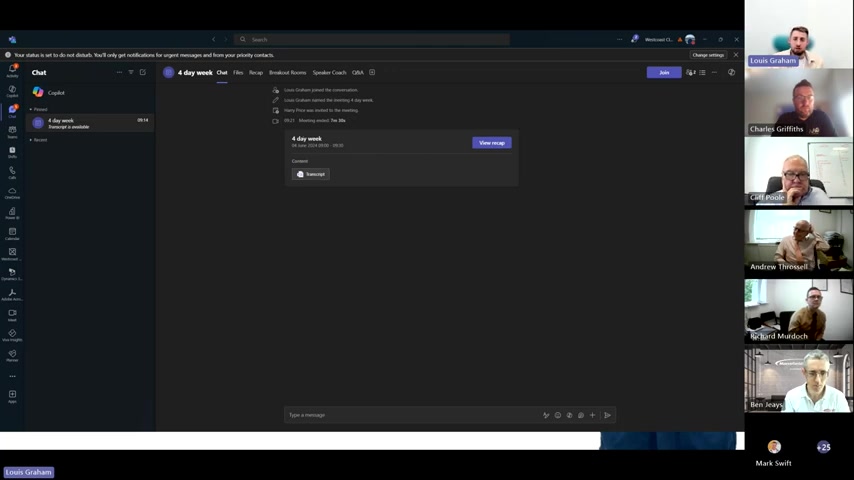
Task: Start a new chat with compose icon
Action: (x=143, y=72)
